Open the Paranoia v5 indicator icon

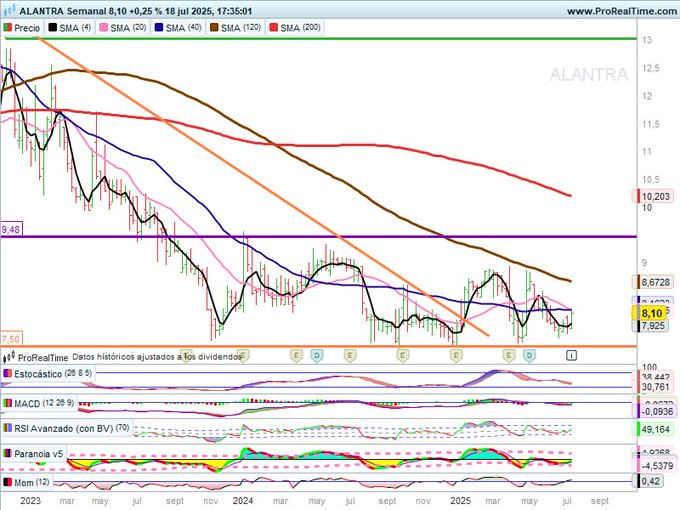pos(7,454)
